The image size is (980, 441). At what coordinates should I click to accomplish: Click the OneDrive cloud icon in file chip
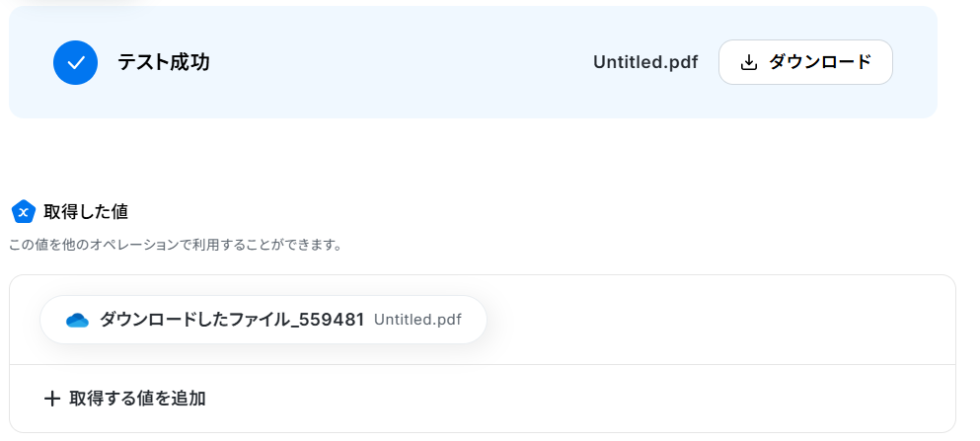[x=77, y=320]
